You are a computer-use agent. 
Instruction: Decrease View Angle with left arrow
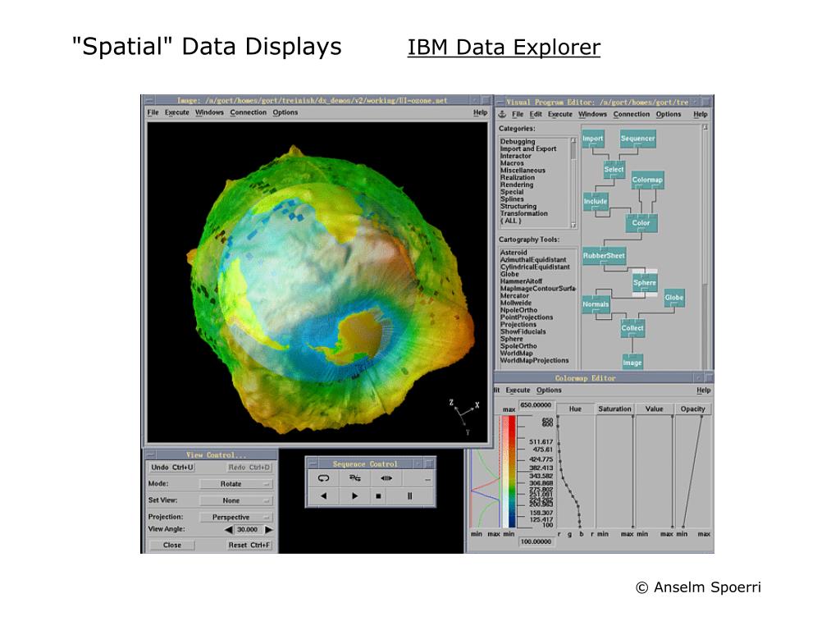(x=228, y=529)
